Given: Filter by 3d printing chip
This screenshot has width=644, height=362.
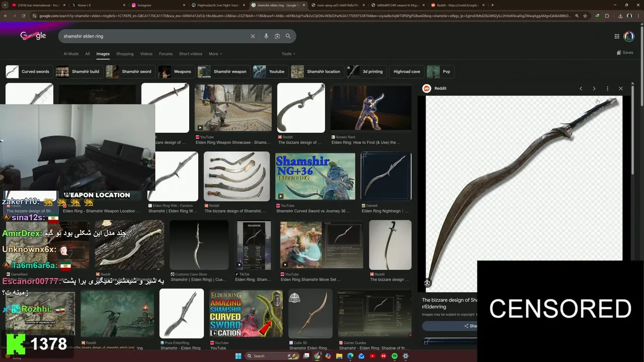Looking at the screenshot, I should (x=366, y=71).
